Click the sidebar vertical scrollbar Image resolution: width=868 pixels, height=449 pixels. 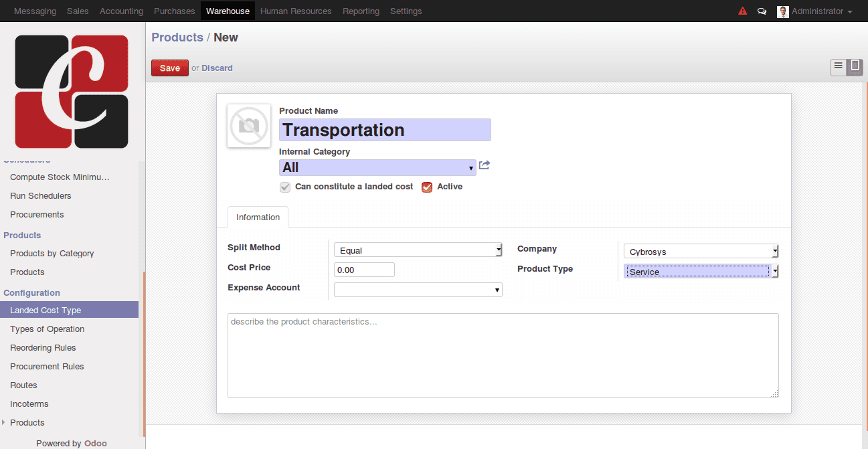point(143,354)
